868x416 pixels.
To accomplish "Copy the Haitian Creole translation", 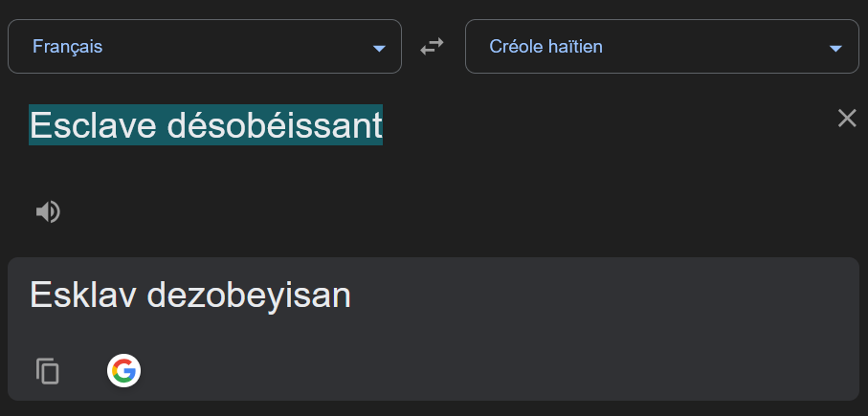I will pyautogui.click(x=48, y=371).
